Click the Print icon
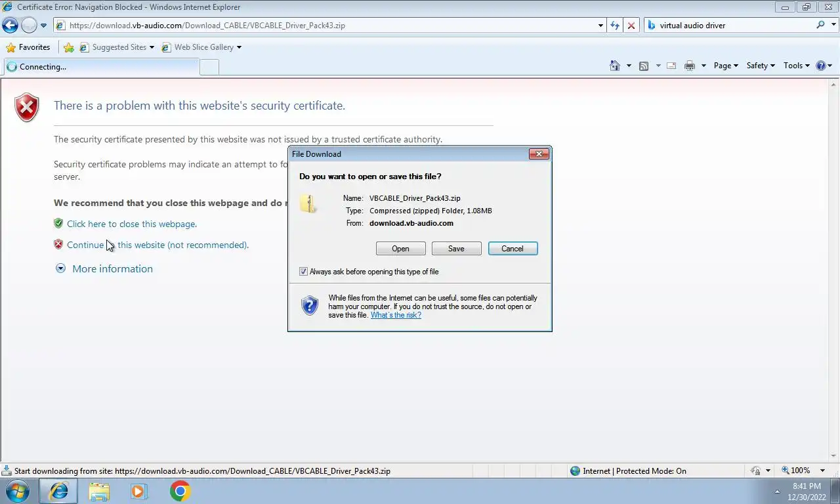Image resolution: width=840 pixels, height=504 pixels. click(x=690, y=66)
